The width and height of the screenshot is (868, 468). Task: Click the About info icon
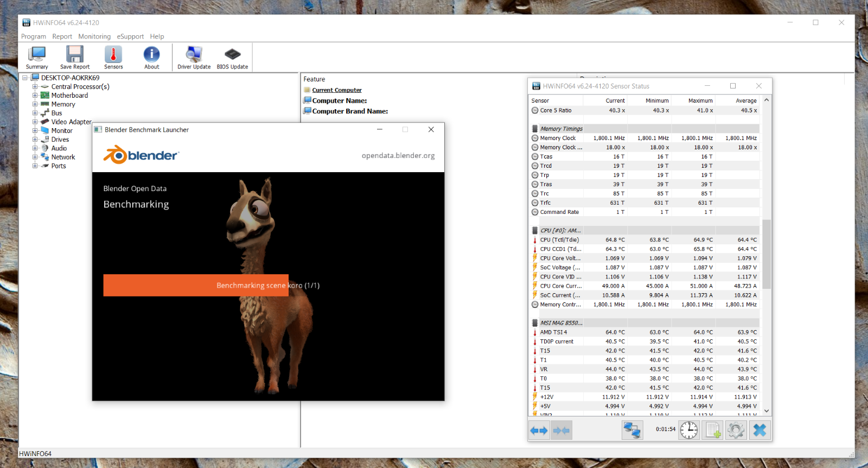pos(152,58)
